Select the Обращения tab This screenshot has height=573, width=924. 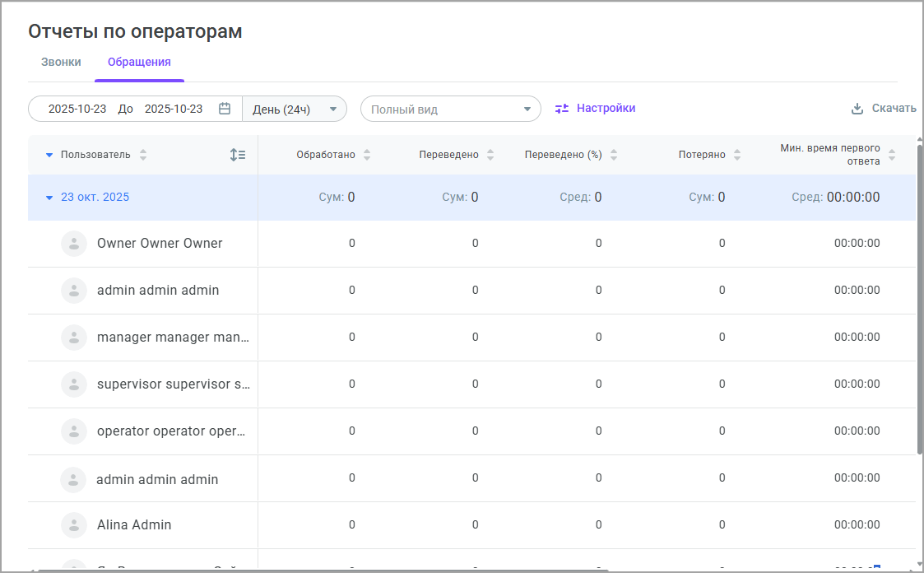coord(139,62)
